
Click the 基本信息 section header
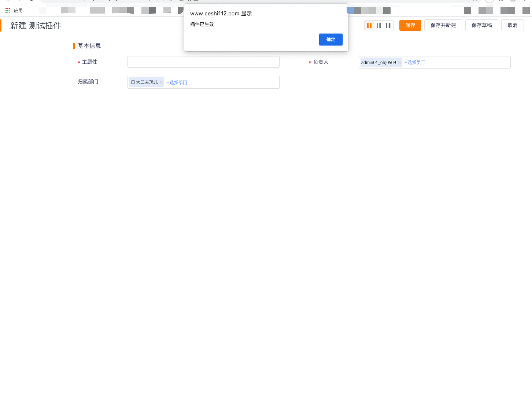coord(89,46)
